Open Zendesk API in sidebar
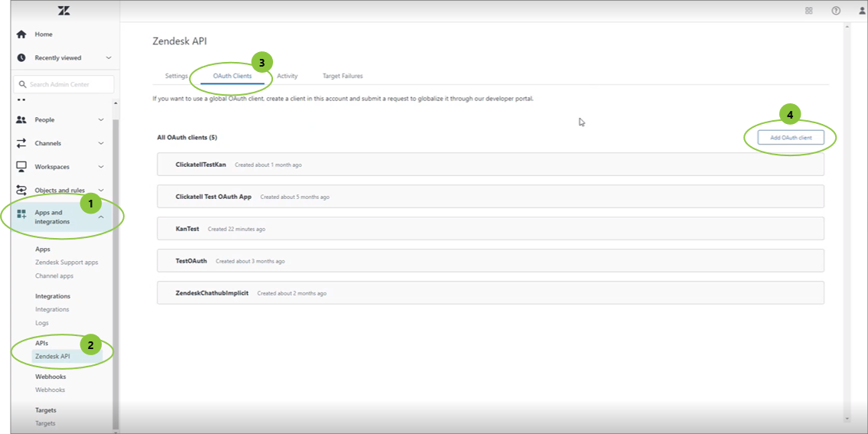Image resolution: width=868 pixels, height=434 pixels. tap(53, 357)
